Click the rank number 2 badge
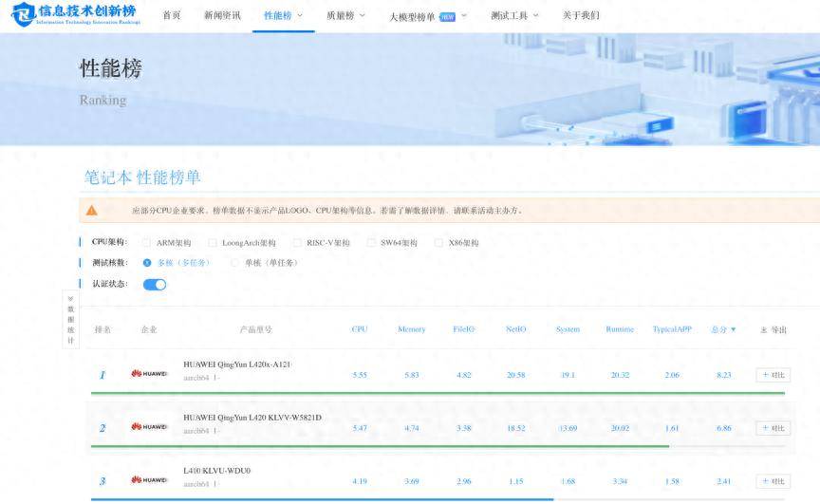The image size is (820, 504). coord(102,428)
